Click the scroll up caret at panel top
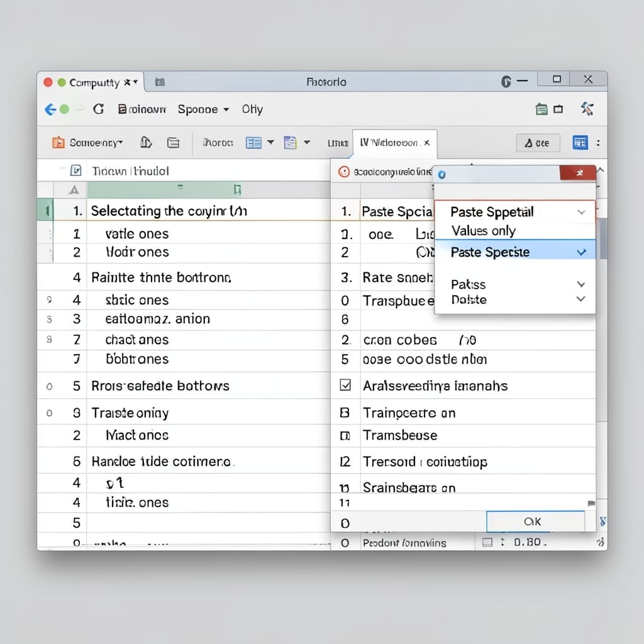Screen dimensions: 644x644 601,169
